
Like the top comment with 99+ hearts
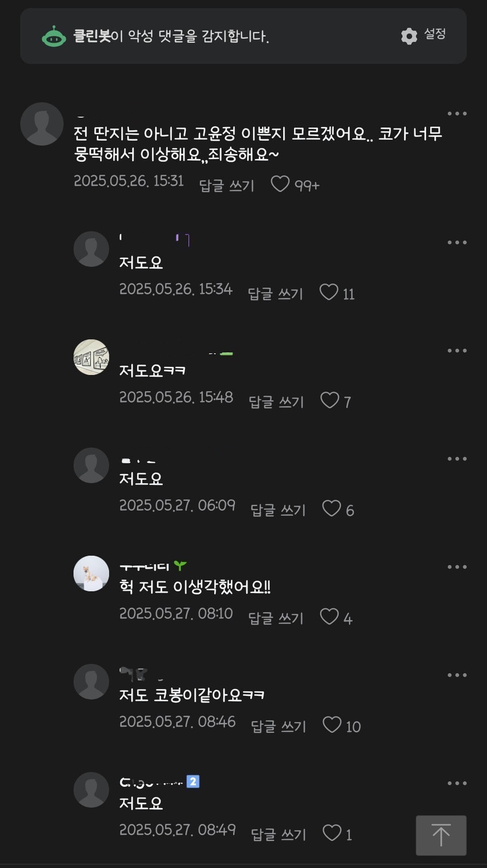point(280,184)
